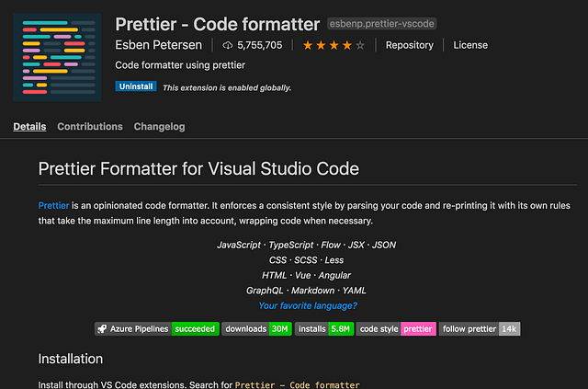Image resolution: width=588 pixels, height=389 pixels.
Task: Uninstall the Prettier extension
Action: (x=136, y=87)
